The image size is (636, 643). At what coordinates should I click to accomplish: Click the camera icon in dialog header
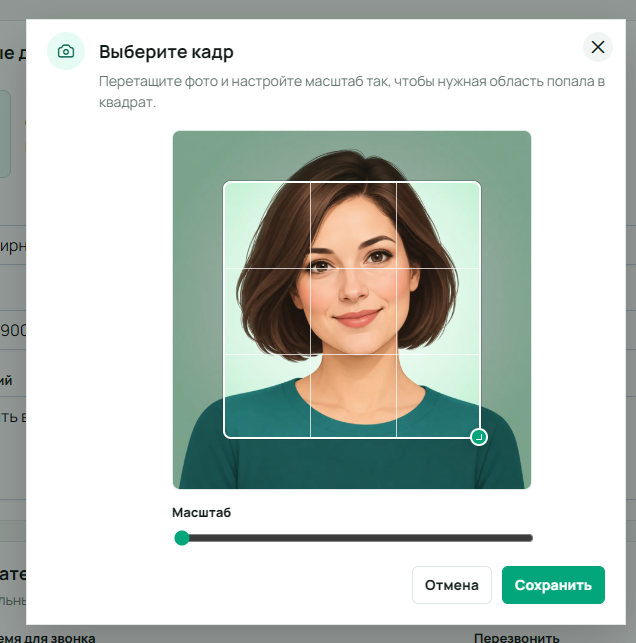(x=66, y=51)
